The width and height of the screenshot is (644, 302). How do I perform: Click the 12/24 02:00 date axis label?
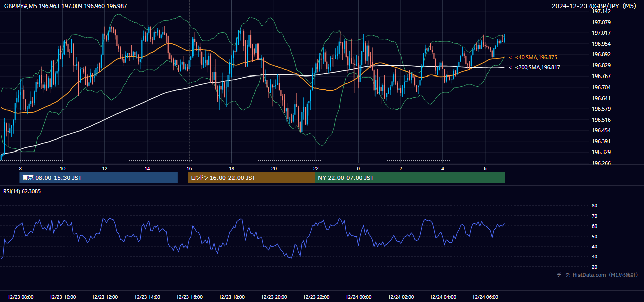(401, 297)
